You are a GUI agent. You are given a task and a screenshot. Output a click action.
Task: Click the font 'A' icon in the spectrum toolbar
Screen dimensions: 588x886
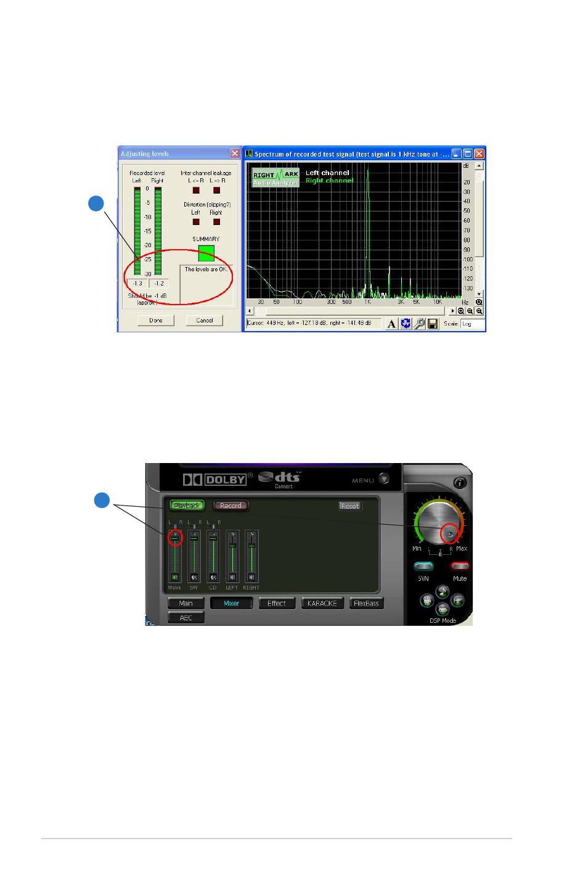[x=391, y=324]
